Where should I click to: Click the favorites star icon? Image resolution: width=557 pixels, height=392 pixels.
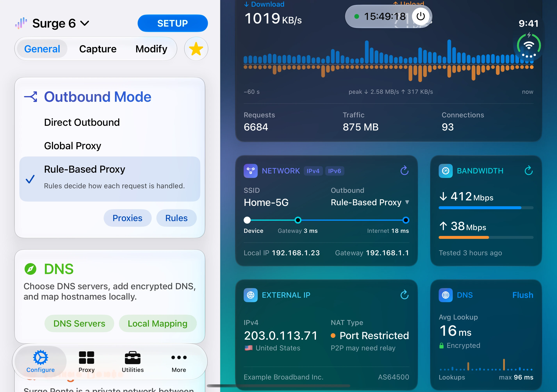(x=196, y=49)
